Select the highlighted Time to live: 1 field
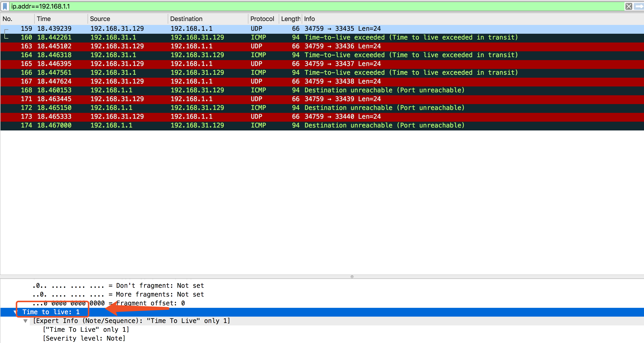Image resolution: width=644 pixels, height=343 pixels. [x=51, y=312]
